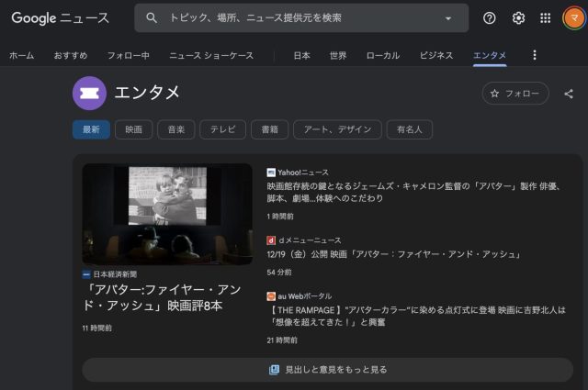The width and height of the screenshot is (588, 390).
Task: Open the help question mark icon
Action: tap(490, 18)
